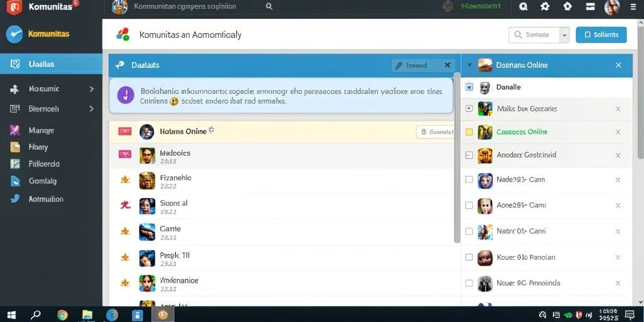
Task: Expand the Nocumic sidebar chevron
Action: 92,89
